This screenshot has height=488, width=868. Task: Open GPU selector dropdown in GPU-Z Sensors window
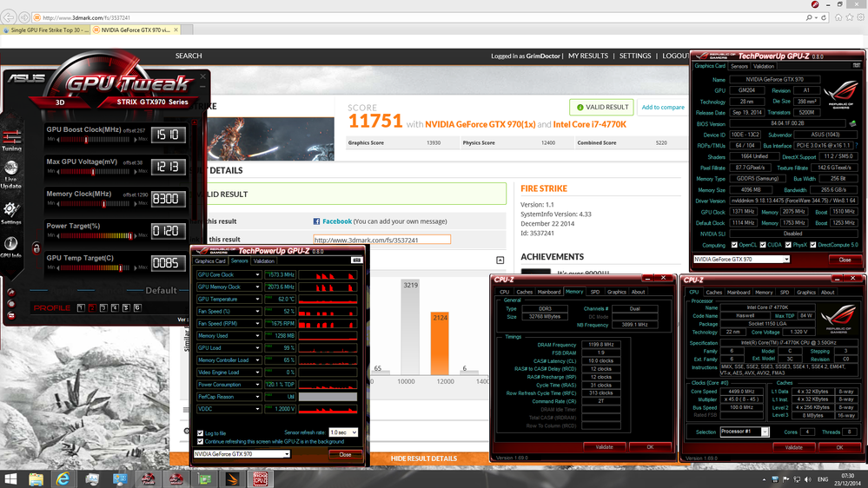point(242,453)
